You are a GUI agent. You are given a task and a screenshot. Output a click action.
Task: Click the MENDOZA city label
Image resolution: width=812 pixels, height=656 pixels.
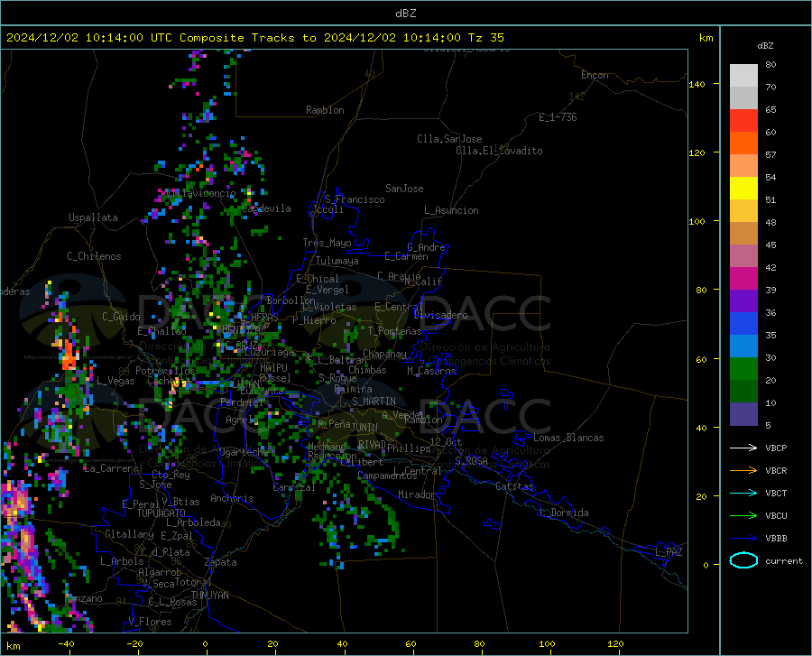coord(241,329)
